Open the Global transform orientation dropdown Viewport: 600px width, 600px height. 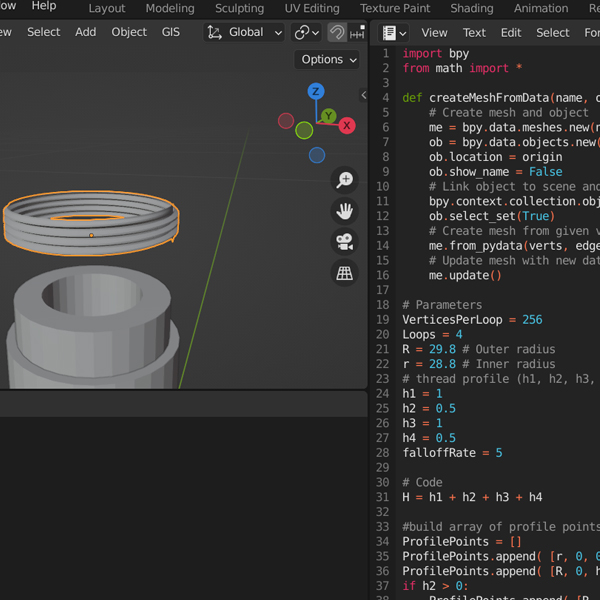coord(245,32)
